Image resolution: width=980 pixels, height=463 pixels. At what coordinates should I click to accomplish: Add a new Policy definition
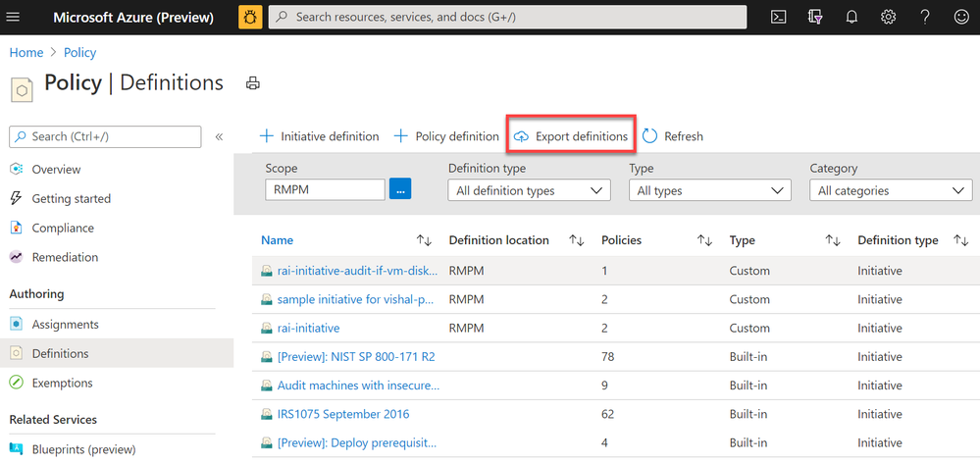(446, 136)
